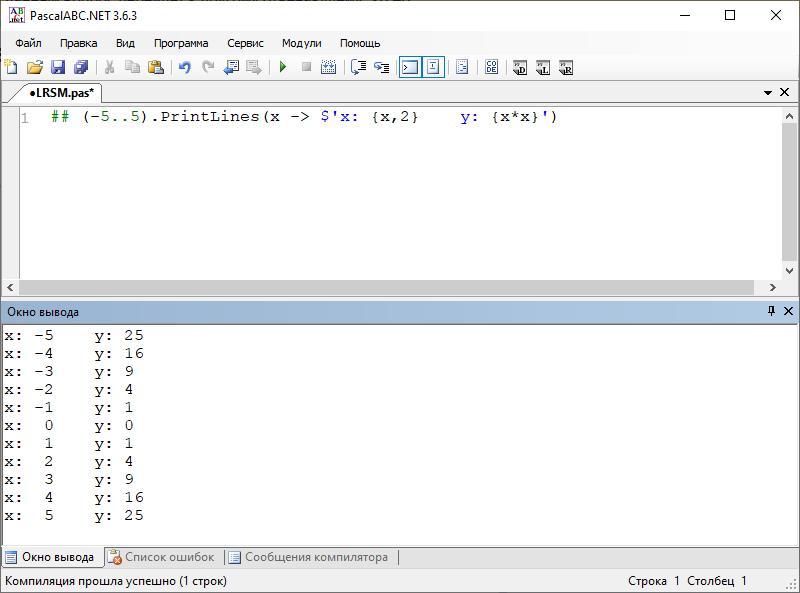This screenshot has width=800, height=593.
Task: Paste from clipboard via the toolbar icon
Action: coord(156,67)
